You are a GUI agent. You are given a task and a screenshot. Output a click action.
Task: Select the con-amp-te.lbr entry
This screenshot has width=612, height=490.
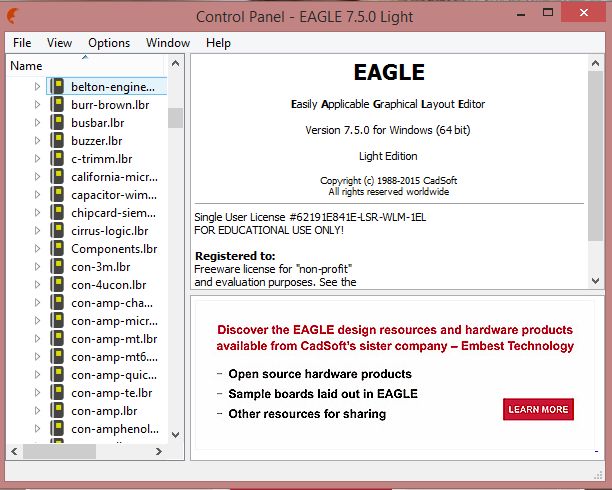(112, 392)
